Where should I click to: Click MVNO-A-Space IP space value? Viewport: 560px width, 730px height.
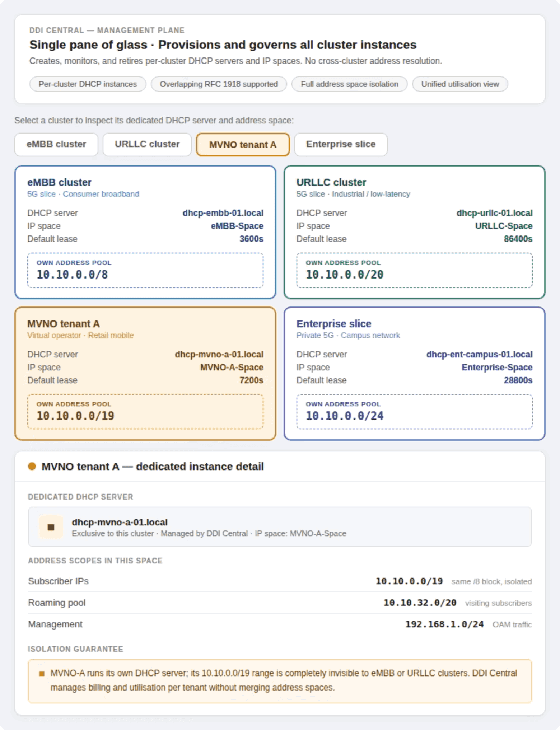pos(232,368)
